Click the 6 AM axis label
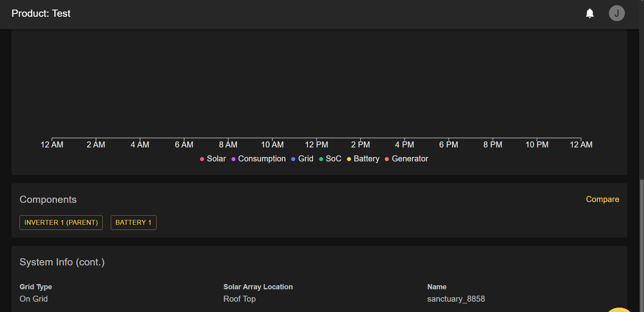Screen dimensions: 644x312 point(184,145)
